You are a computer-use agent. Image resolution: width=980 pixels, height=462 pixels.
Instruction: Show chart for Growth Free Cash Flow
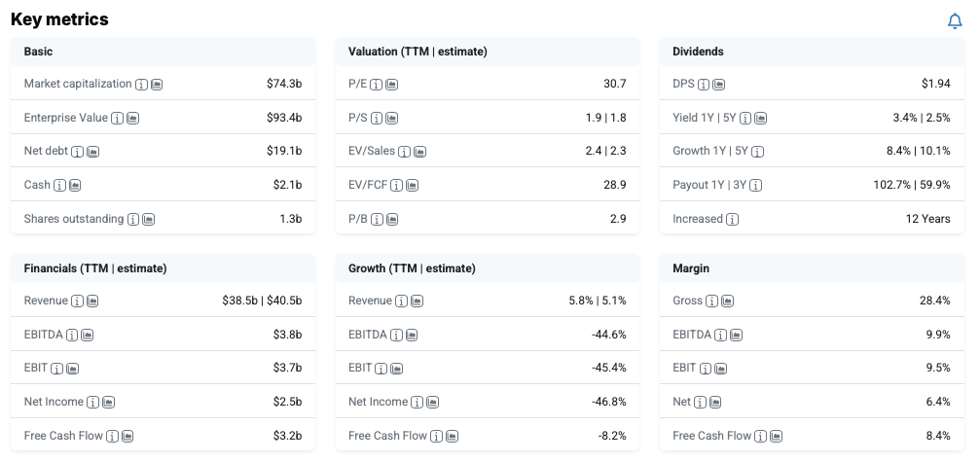pyautogui.click(x=452, y=437)
